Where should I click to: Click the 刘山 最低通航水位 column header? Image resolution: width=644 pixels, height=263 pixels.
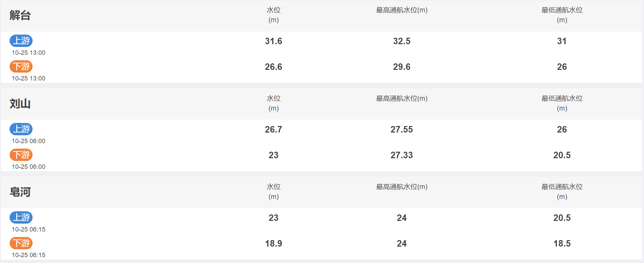[562, 103]
